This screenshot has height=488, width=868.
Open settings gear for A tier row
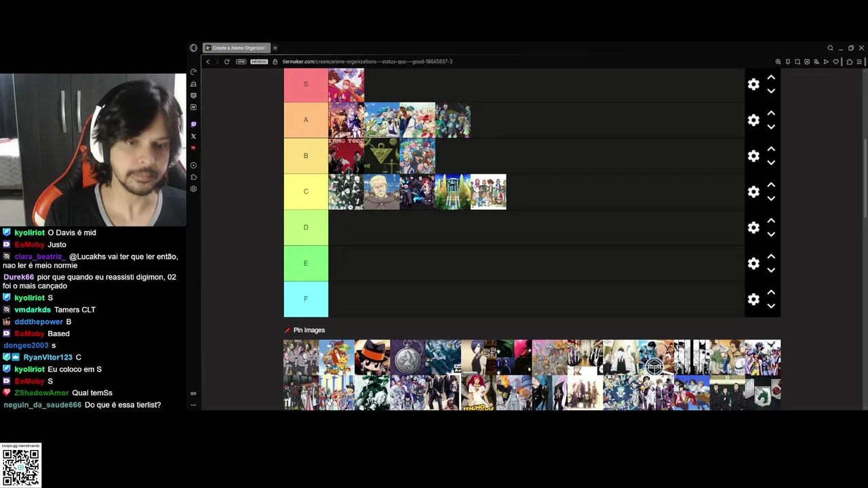pyautogui.click(x=753, y=120)
